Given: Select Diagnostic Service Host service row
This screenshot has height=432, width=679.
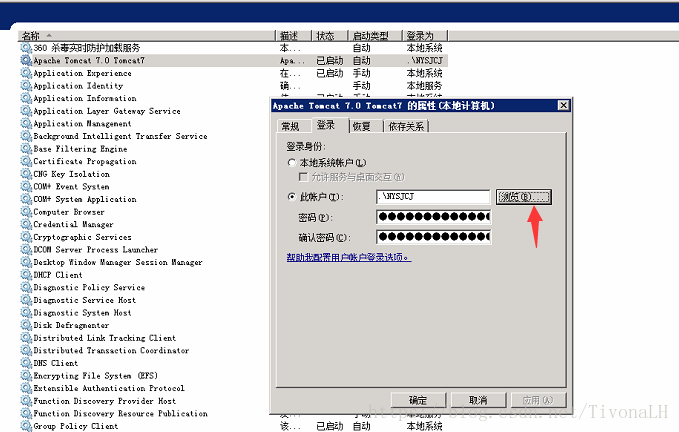Looking at the screenshot, I should [85, 300].
